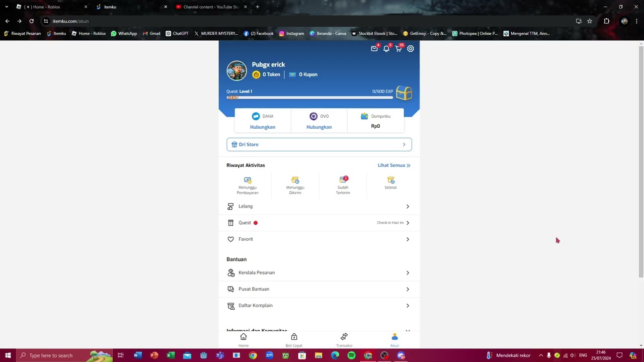Bookmark this page with star icon
The width and height of the screenshot is (644, 362).
point(590,21)
